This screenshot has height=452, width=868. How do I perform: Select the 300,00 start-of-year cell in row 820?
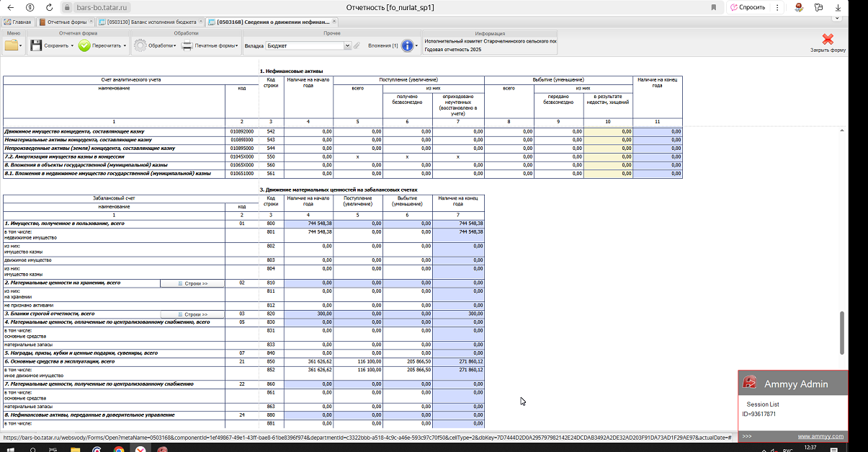[x=308, y=314]
